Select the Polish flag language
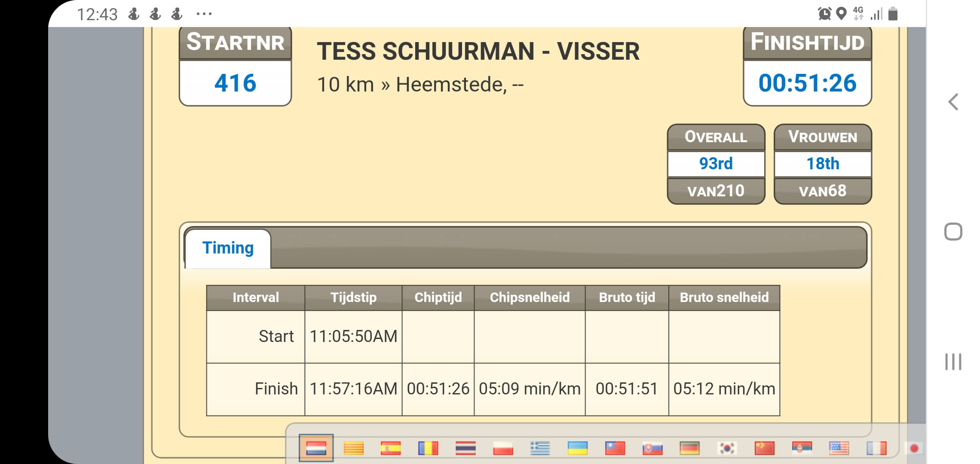Image resolution: width=980 pixels, height=464 pixels. point(503,448)
